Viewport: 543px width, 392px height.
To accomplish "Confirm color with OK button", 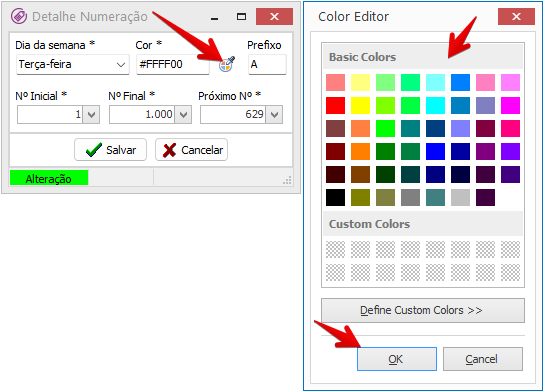I will (x=397, y=359).
